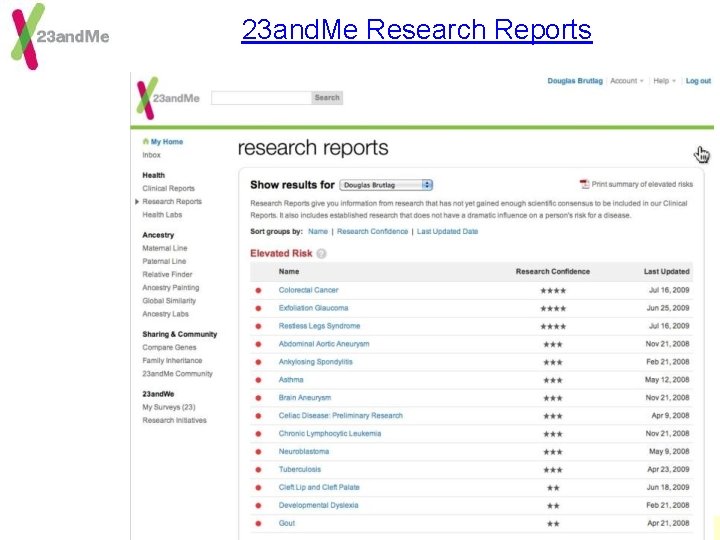
Task: Open My Surveys (23) in sidebar
Action: [x=169, y=407]
